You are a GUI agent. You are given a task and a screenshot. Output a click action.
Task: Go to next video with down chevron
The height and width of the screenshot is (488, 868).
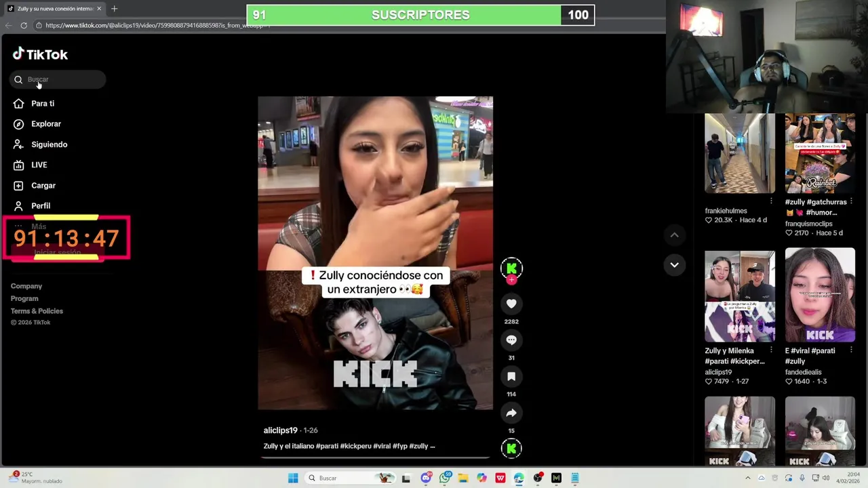point(674,265)
